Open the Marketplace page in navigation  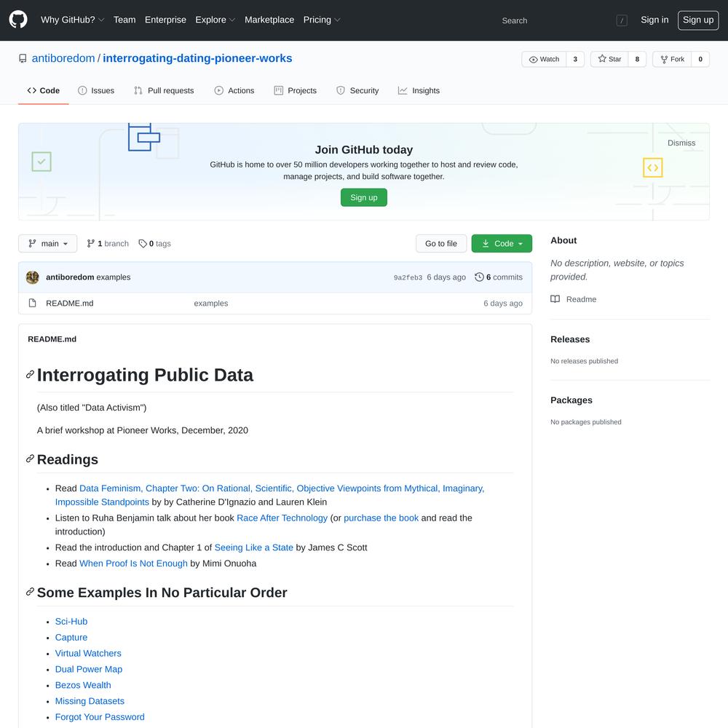(x=269, y=20)
